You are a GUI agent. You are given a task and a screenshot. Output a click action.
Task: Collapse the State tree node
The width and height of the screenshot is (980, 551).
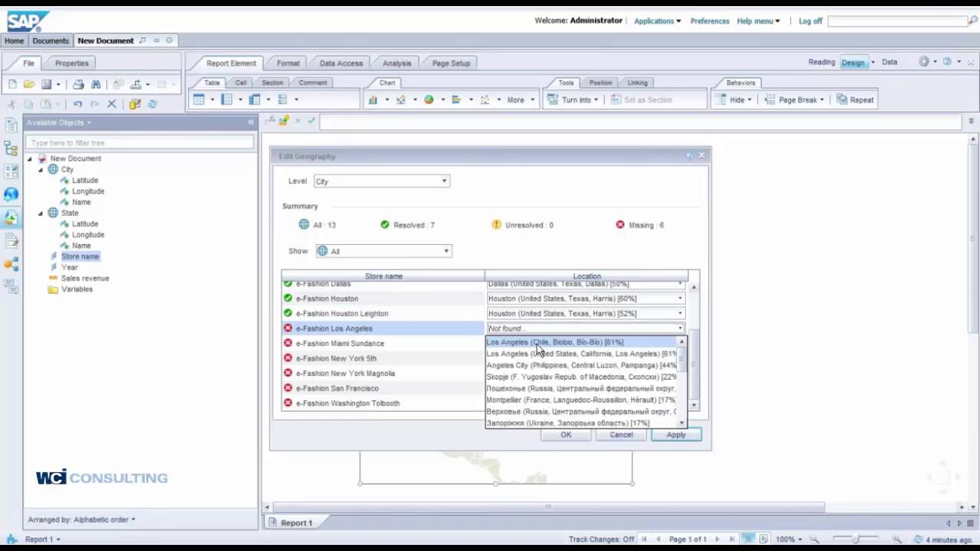(41, 213)
